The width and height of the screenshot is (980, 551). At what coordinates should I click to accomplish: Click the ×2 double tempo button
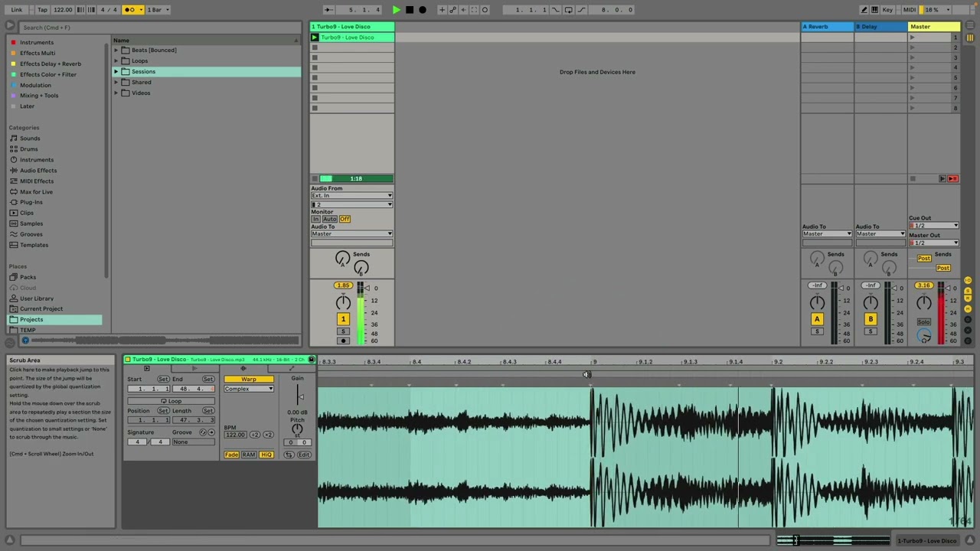click(268, 435)
